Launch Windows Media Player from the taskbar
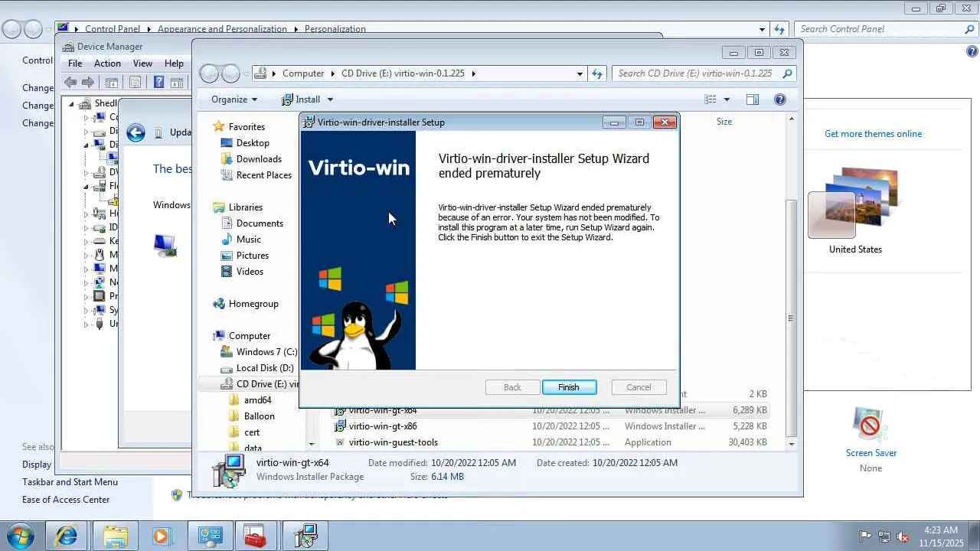The width and height of the screenshot is (980, 551). point(161,536)
